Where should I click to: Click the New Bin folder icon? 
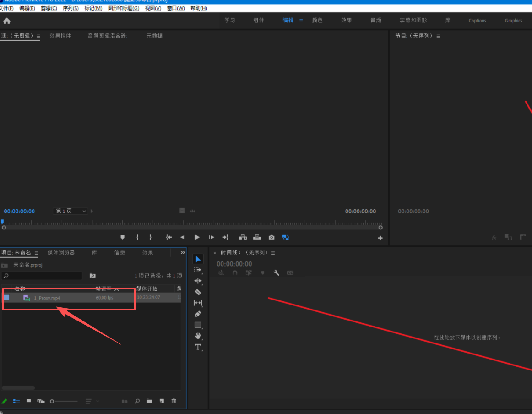click(149, 401)
